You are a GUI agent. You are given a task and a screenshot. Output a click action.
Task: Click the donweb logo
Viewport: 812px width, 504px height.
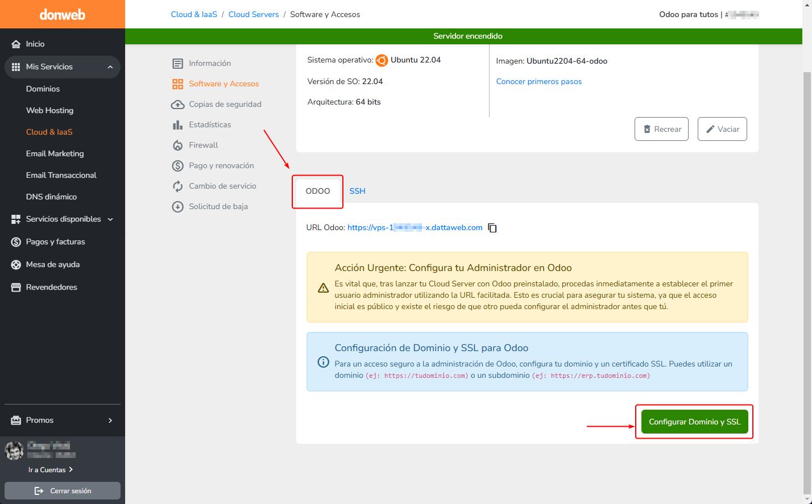[x=62, y=14]
